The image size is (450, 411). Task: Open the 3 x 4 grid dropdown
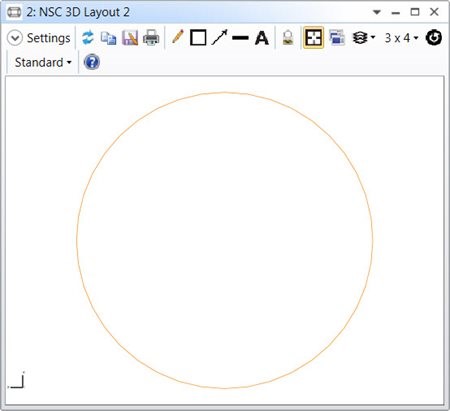click(401, 38)
